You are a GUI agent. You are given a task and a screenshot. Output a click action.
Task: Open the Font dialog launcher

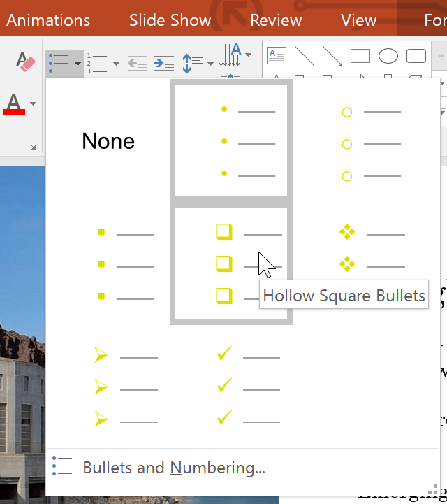coord(31,145)
